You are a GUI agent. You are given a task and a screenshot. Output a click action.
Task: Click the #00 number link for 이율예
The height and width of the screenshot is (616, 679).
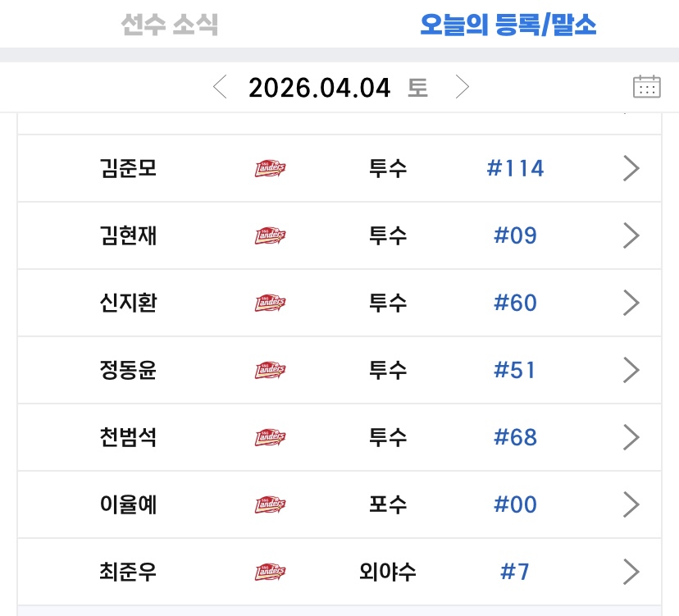click(x=515, y=504)
